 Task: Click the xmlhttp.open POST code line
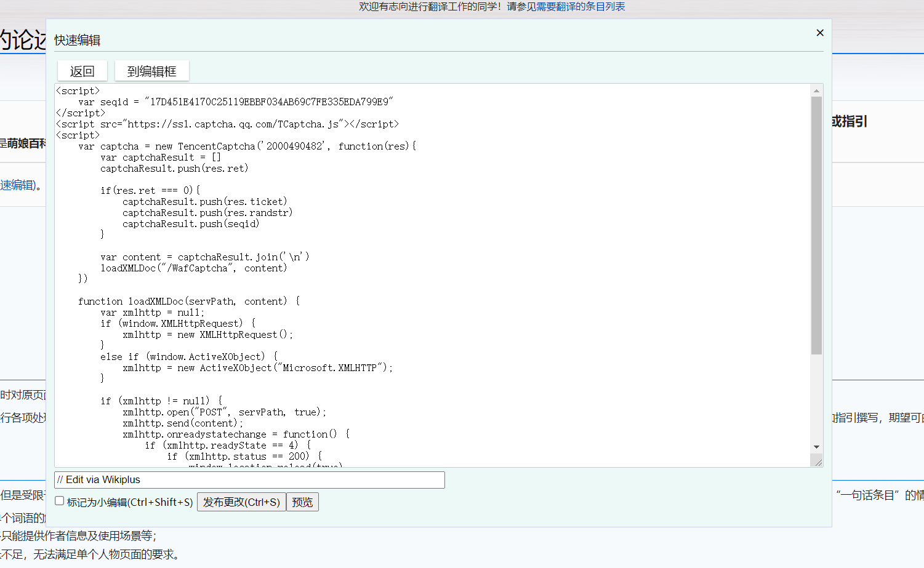[224, 412]
